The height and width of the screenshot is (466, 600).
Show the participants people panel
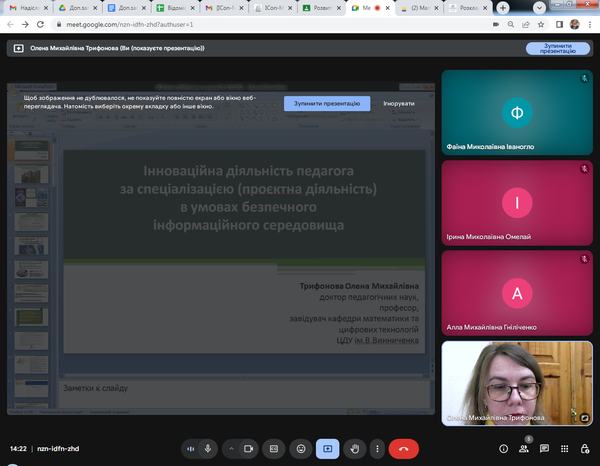[524, 449]
